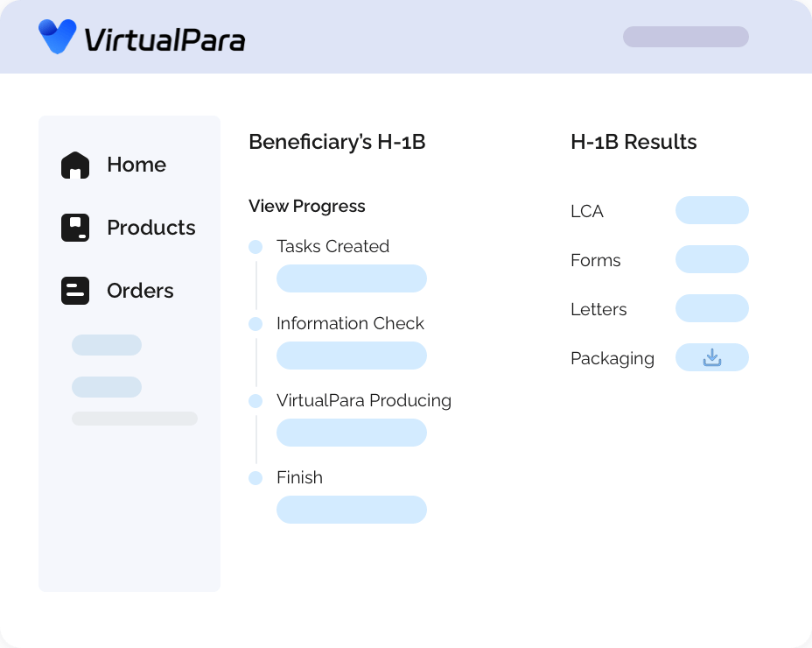Click the Finish step dot

[255, 478]
